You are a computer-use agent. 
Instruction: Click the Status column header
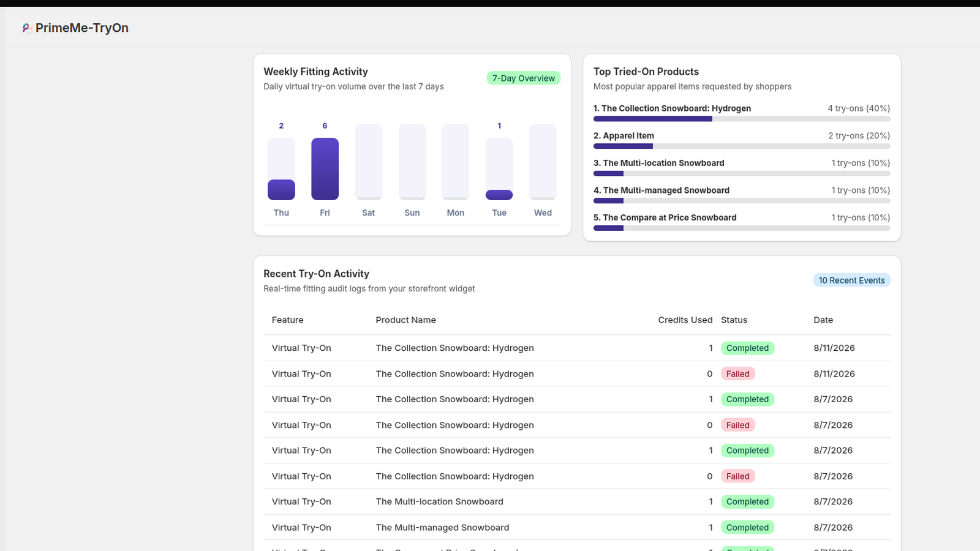pos(734,320)
